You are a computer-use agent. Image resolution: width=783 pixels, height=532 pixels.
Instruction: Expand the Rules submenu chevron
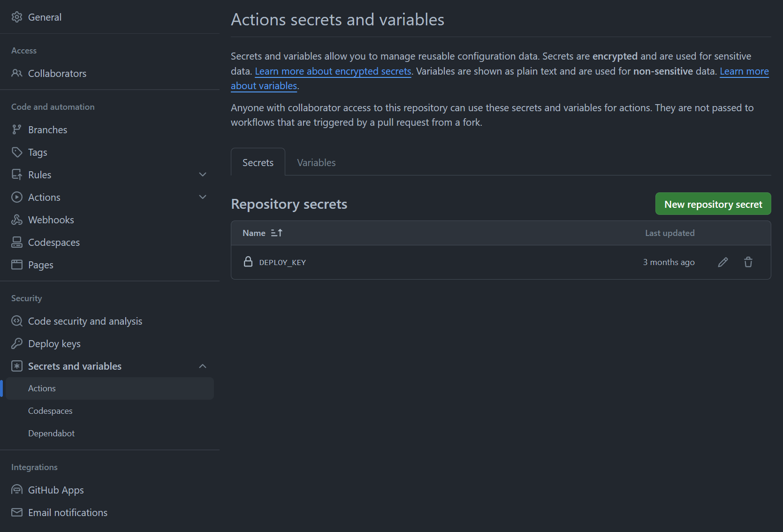click(203, 175)
